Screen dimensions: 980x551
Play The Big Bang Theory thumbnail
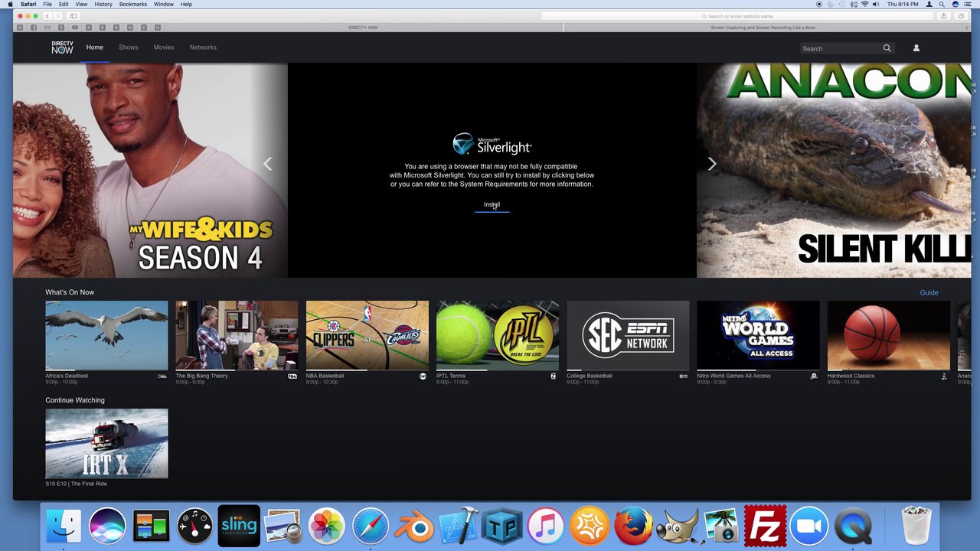[x=237, y=335]
